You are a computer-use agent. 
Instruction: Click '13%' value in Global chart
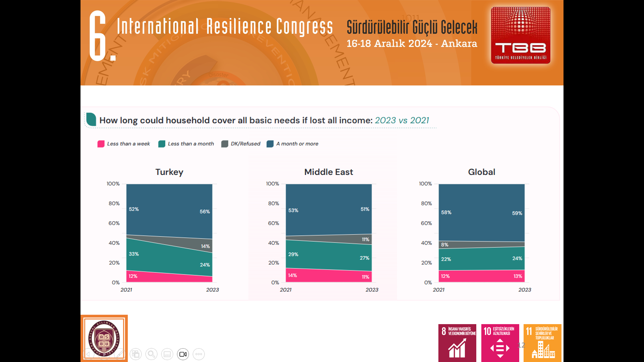click(x=518, y=276)
